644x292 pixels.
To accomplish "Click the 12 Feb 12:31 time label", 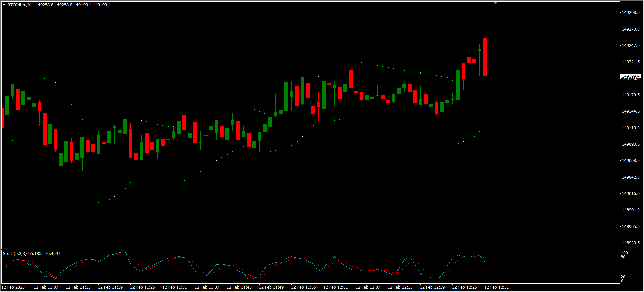I will pyautogui.click(x=497, y=287).
